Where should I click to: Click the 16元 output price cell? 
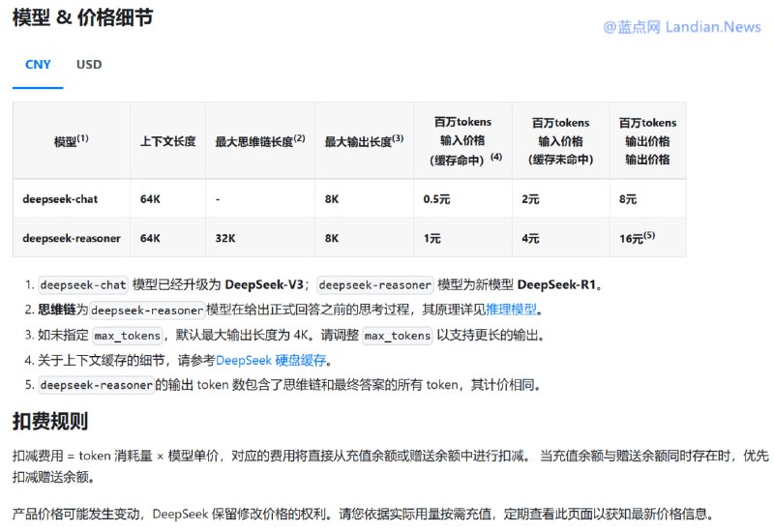click(x=647, y=238)
